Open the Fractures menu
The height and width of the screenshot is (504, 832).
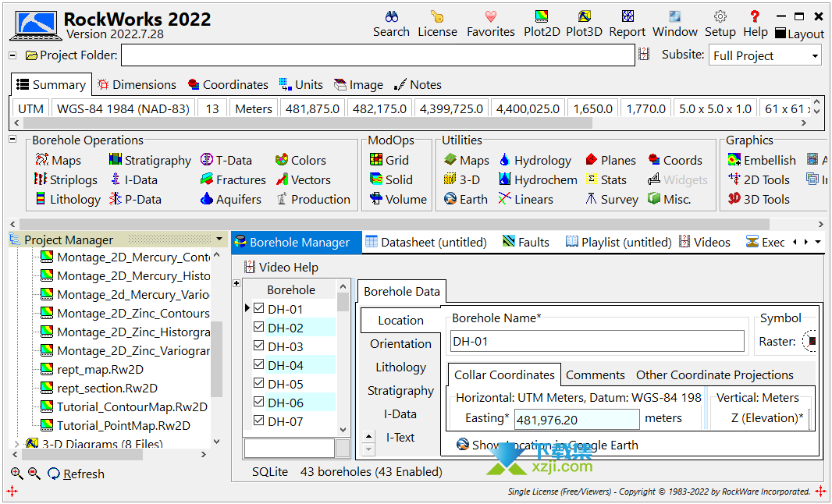(x=233, y=180)
